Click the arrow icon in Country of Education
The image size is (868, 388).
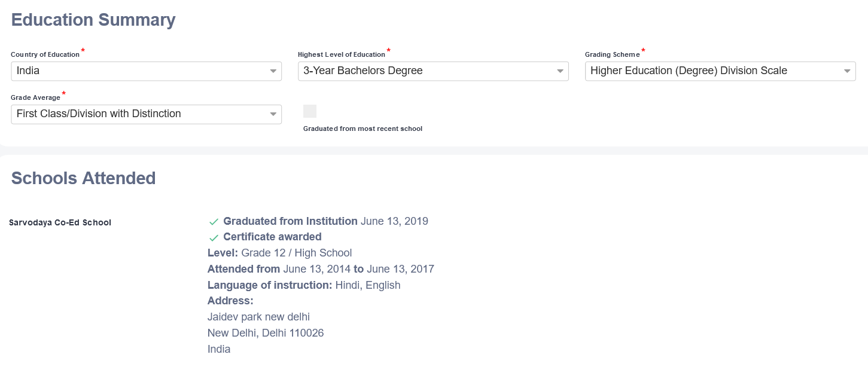pos(273,71)
